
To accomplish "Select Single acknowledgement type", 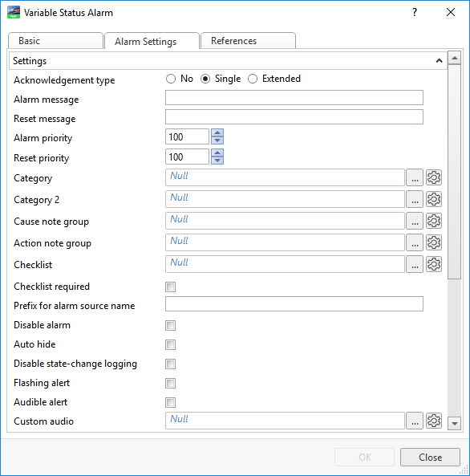I will click(205, 79).
